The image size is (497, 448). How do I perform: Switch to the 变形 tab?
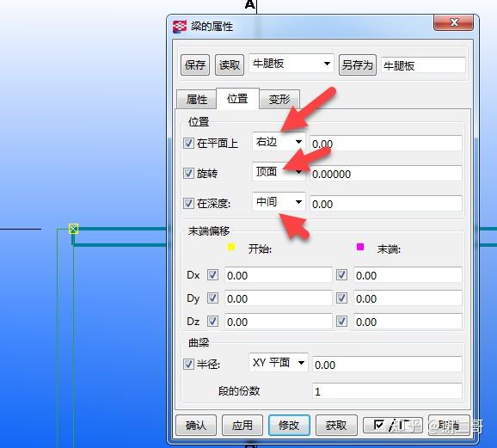279,100
